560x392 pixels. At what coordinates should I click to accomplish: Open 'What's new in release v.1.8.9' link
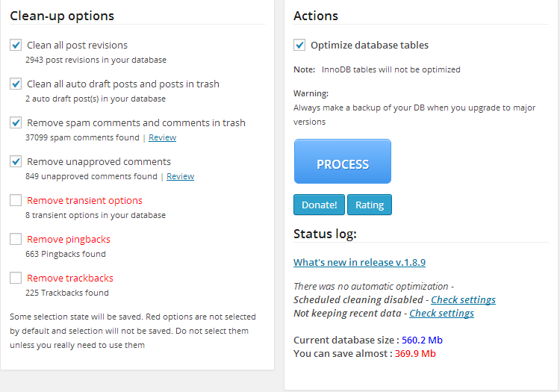359,262
